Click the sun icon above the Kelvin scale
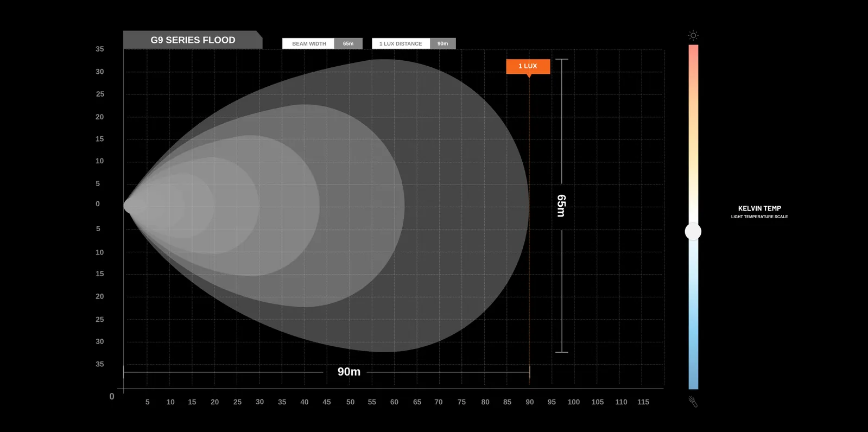This screenshot has width=868, height=432. [693, 35]
